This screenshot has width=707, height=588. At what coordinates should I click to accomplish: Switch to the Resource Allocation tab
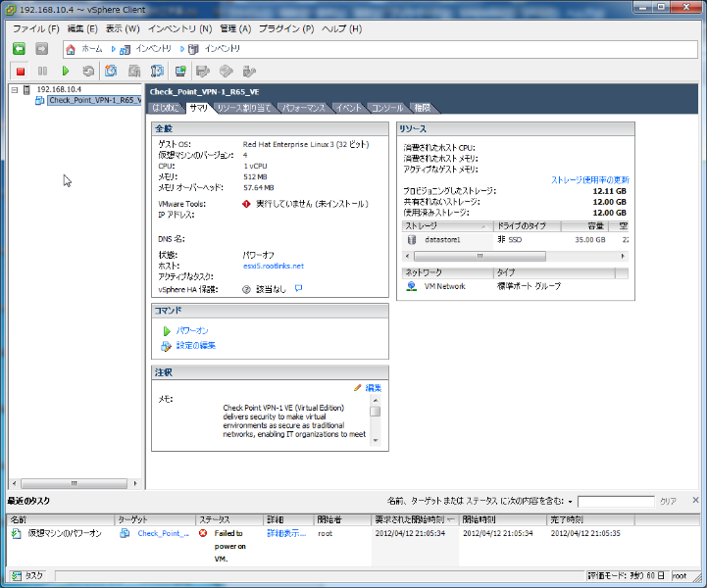pos(244,108)
